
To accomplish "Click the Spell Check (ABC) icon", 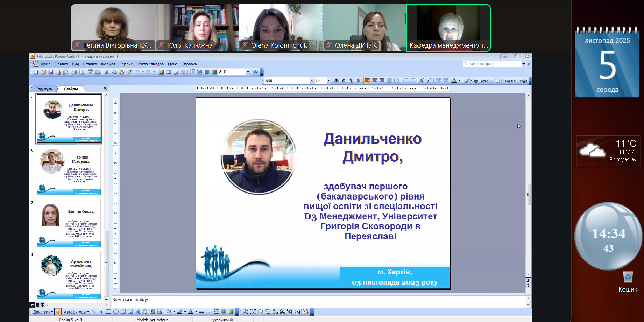I will click(x=91, y=72).
